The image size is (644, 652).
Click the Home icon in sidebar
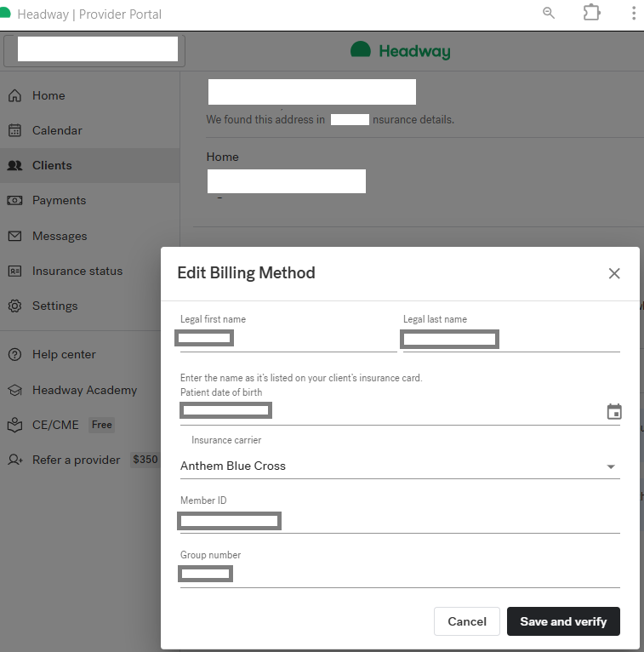click(14, 96)
